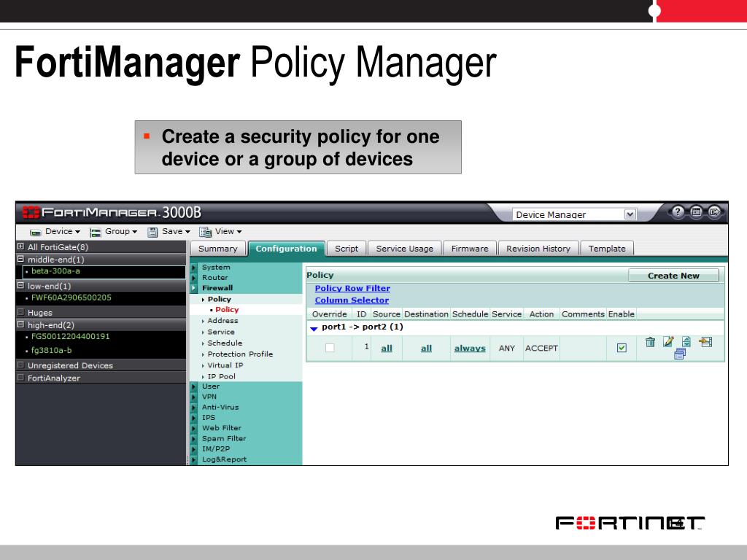
Task: Open the help question mark icon
Action: click(678, 212)
